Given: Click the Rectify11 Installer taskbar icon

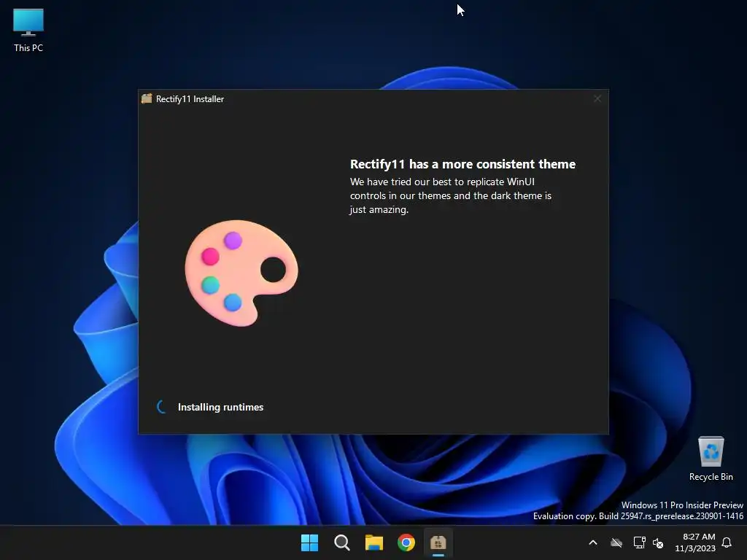Looking at the screenshot, I should click(x=438, y=542).
